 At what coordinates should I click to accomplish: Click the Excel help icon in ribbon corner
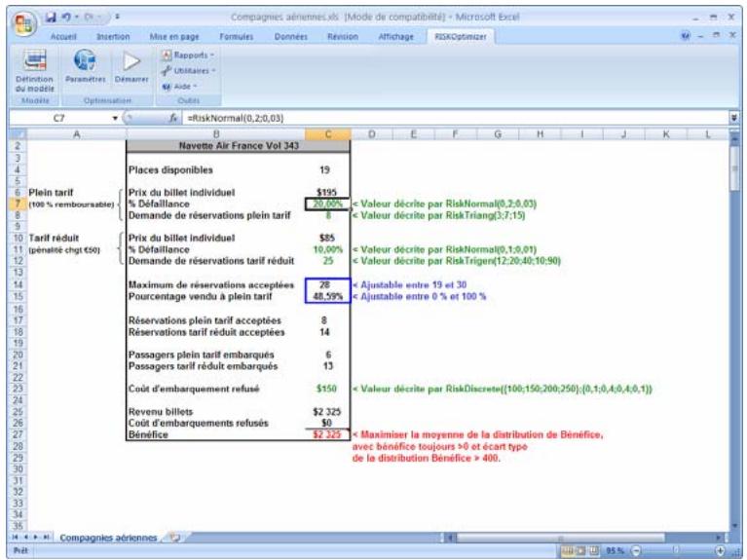686,36
